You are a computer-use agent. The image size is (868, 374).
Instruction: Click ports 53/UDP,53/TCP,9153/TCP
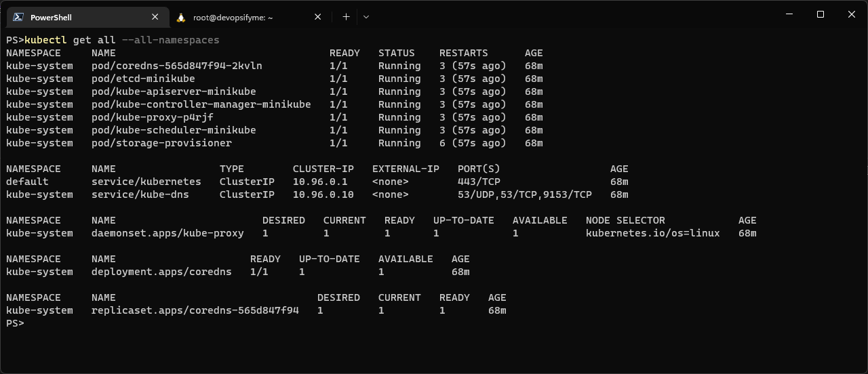coord(525,194)
